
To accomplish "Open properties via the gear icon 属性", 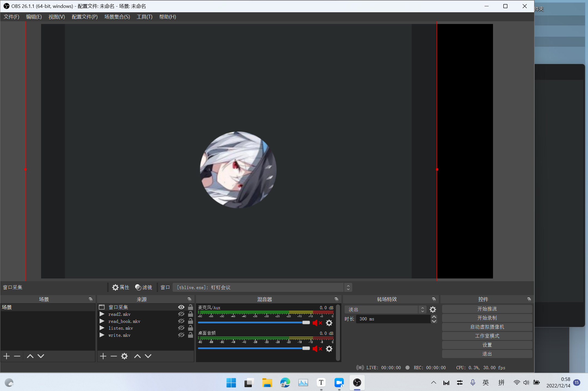I will click(121, 287).
